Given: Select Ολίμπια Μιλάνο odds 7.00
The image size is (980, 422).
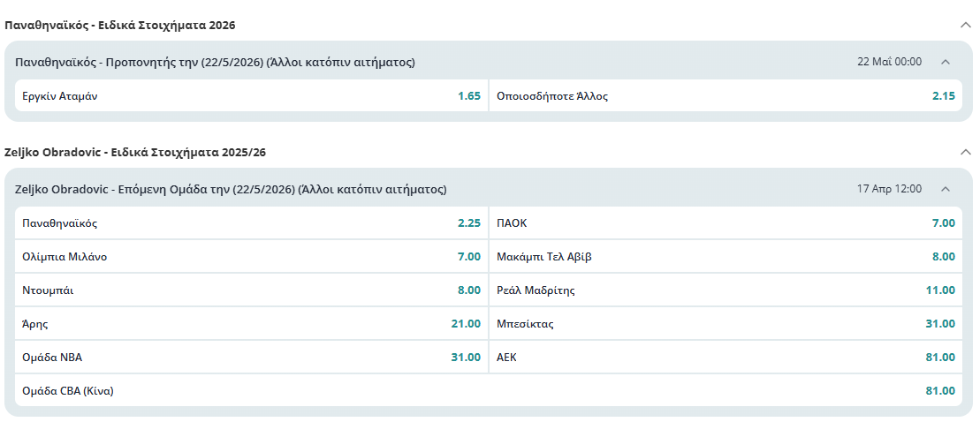Looking at the screenshot, I should (252, 257).
